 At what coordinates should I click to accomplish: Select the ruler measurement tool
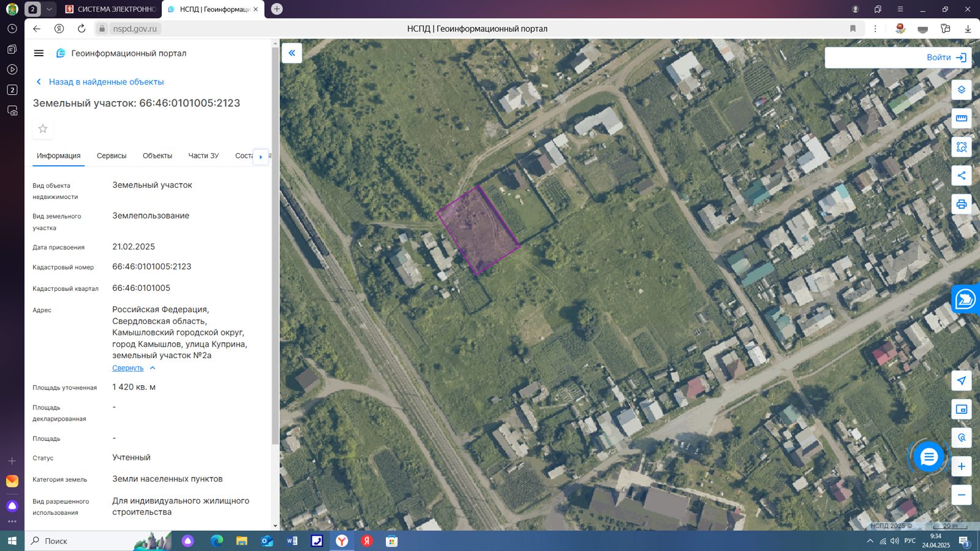click(961, 118)
